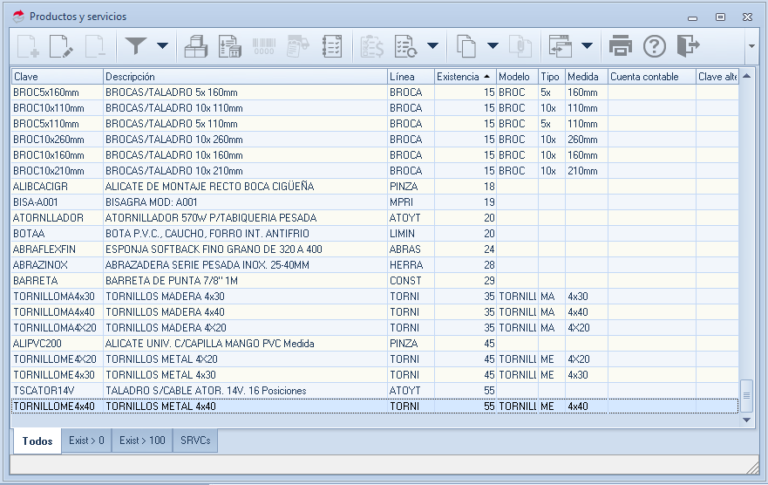Sort by the Línea column header
Screen dimensions: 768x485
(411, 77)
